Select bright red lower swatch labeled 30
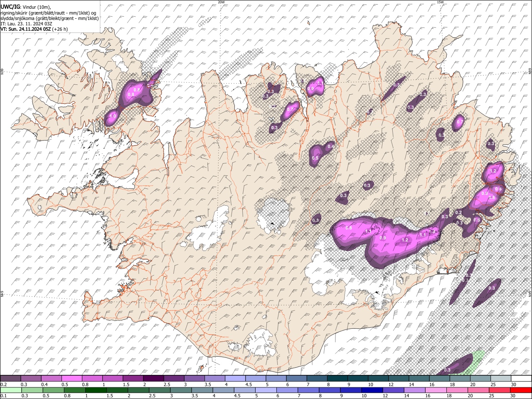This screenshot has width=532, height=399. [520, 390]
